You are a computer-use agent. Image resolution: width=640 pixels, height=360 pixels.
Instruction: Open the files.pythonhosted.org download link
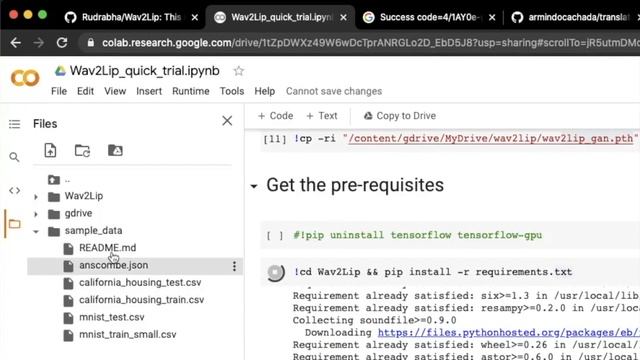click(x=509, y=333)
